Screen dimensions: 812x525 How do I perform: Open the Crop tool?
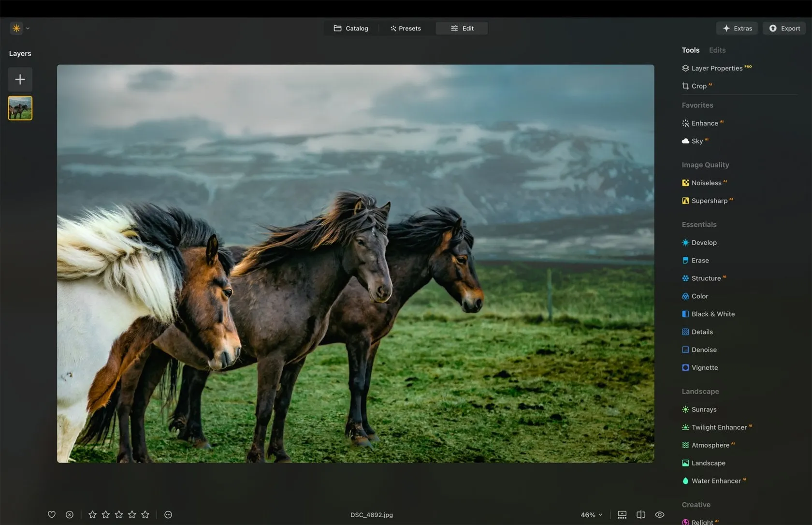point(698,86)
